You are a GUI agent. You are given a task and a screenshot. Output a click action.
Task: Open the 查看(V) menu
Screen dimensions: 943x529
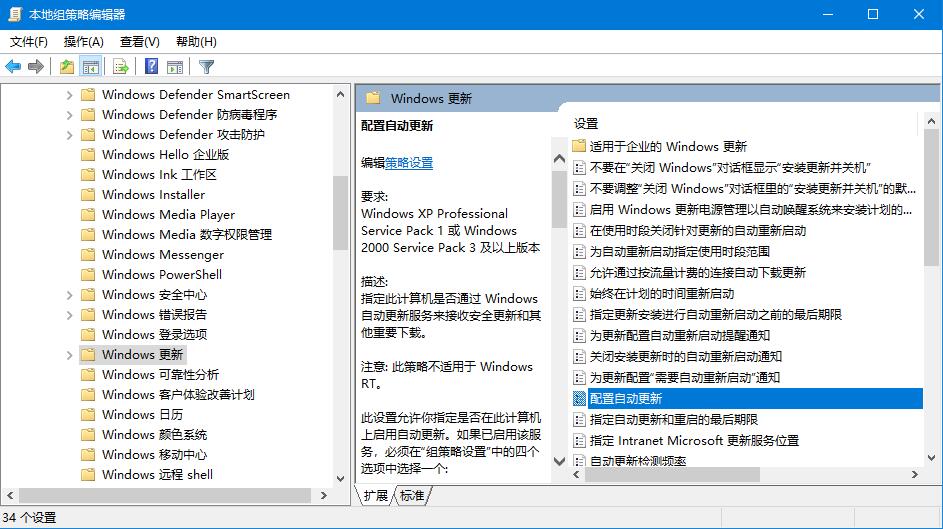click(x=139, y=42)
